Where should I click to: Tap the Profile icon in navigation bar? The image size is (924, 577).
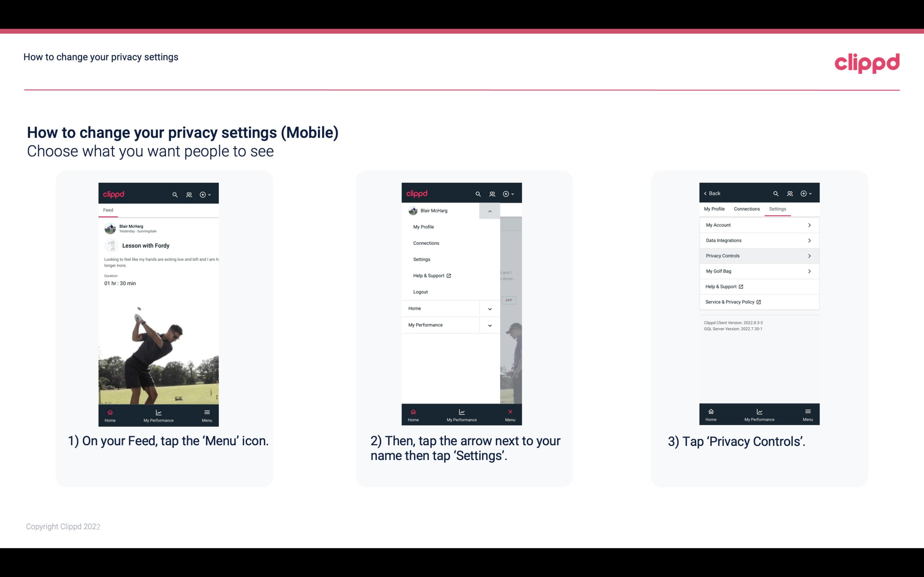[189, 194]
